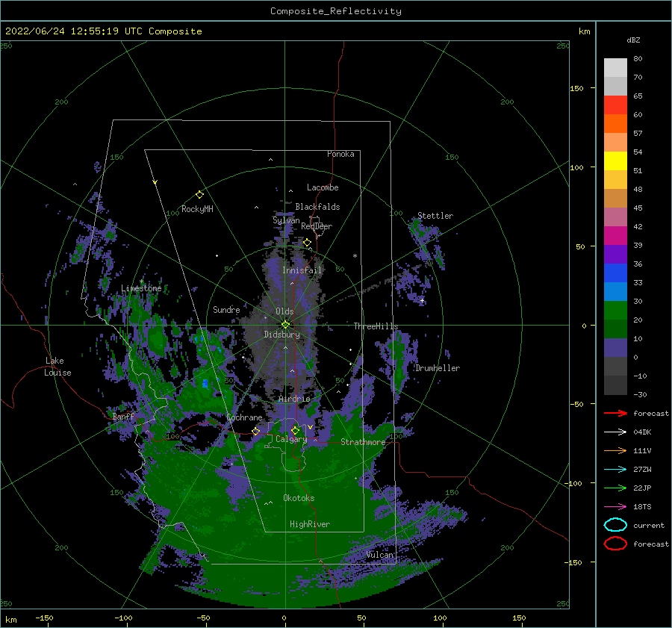Image resolution: width=672 pixels, height=628 pixels.
Task: Click the HighRiver town label
Action: click(x=310, y=524)
